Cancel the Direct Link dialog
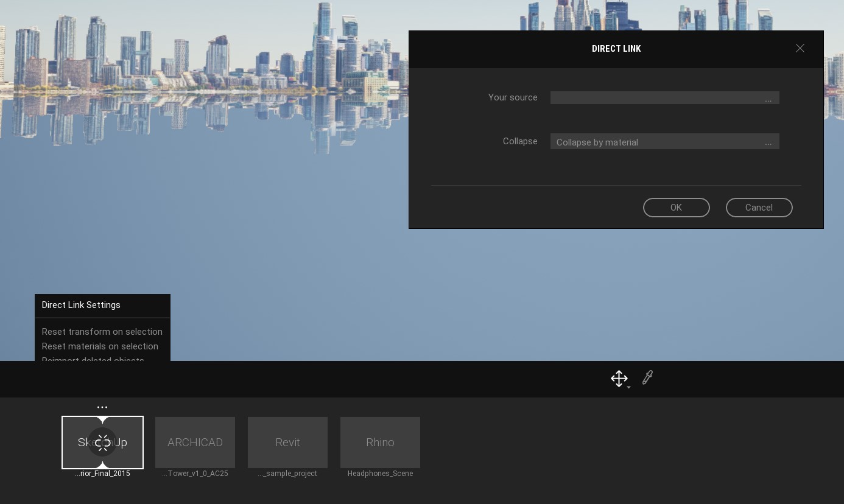Image resolution: width=844 pixels, height=504 pixels. (759, 208)
